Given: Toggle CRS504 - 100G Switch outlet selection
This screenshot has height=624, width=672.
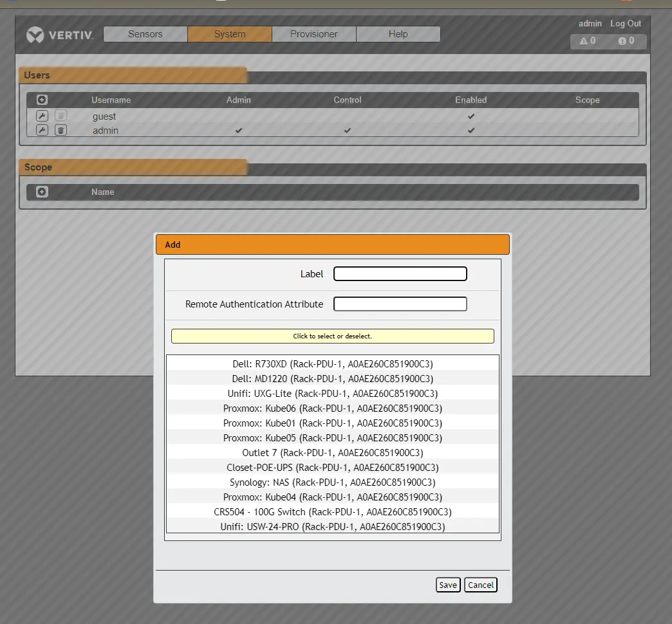Looking at the screenshot, I should click(333, 512).
